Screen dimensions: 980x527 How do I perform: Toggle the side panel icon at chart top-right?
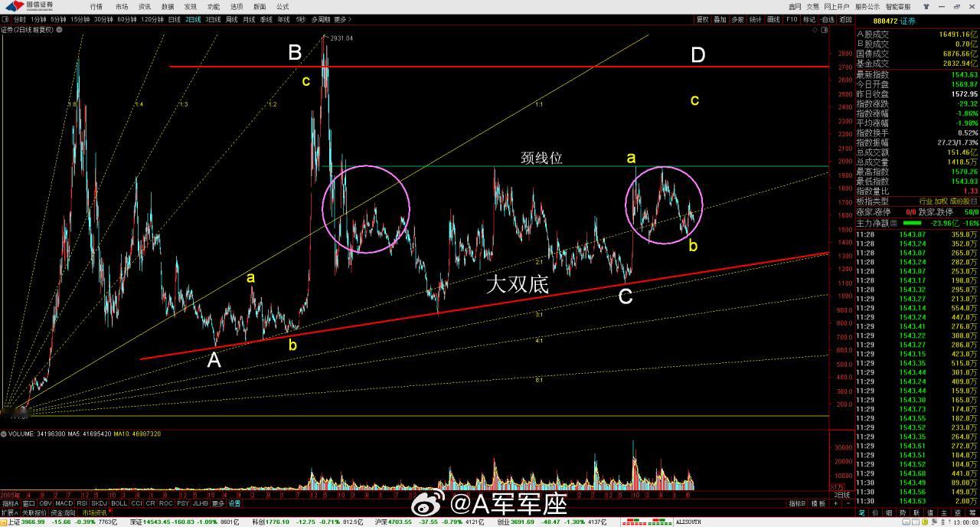(824, 30)
